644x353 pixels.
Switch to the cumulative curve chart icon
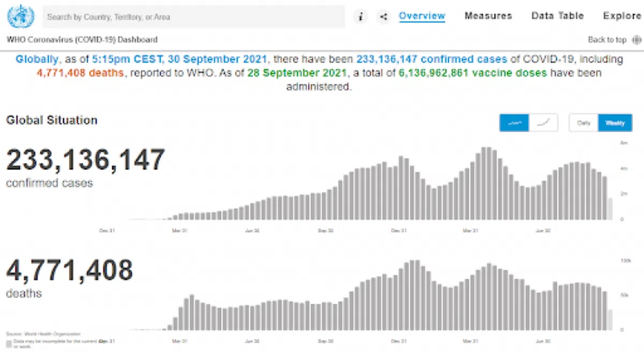click(x=544, y=123)
